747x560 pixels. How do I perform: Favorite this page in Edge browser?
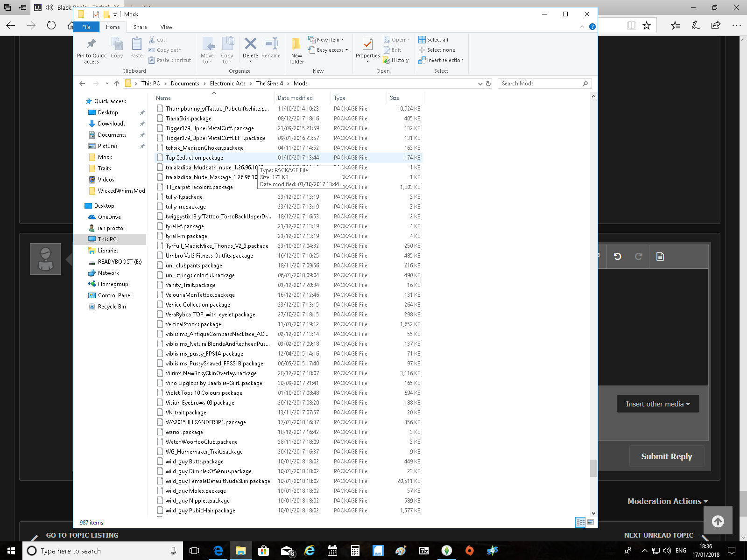[x=647, y=25]
